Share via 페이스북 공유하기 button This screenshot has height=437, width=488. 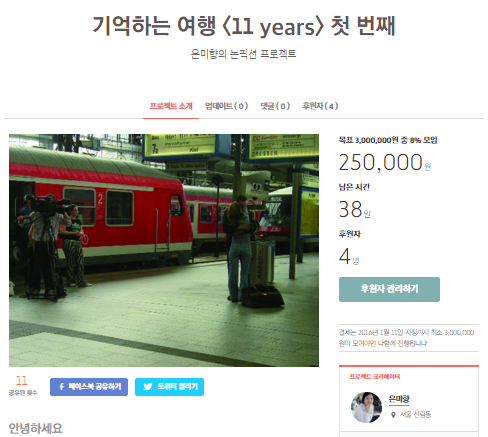click(x=89, y=387)
